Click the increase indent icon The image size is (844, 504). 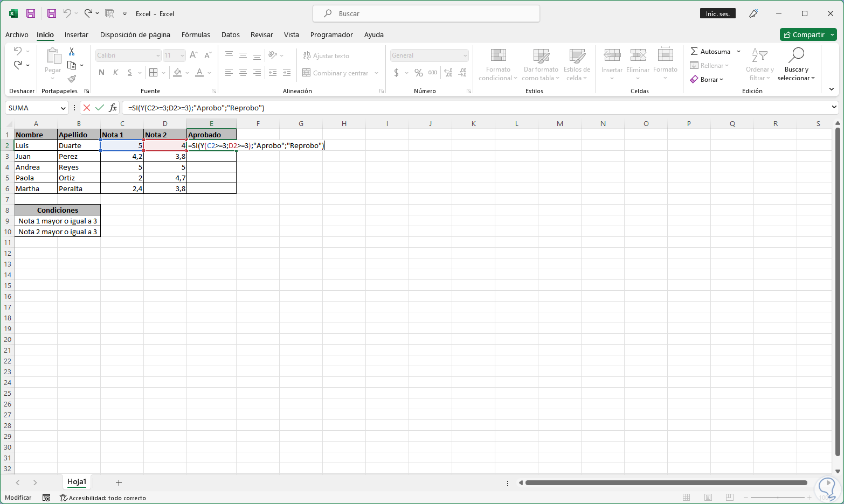coord(287,73)
